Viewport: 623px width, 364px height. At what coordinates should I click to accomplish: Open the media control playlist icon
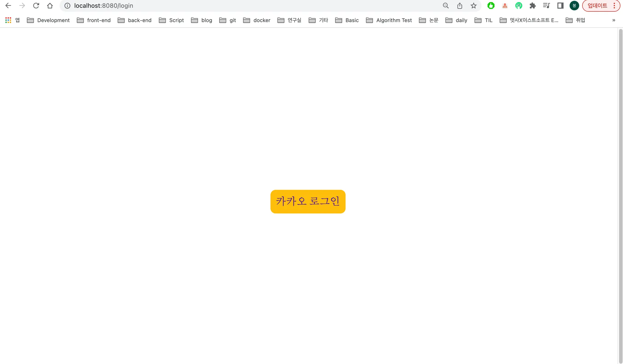546,6
